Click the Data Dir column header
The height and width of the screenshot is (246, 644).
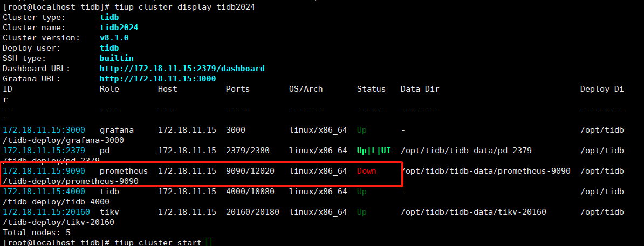click(x=420, y=89)
